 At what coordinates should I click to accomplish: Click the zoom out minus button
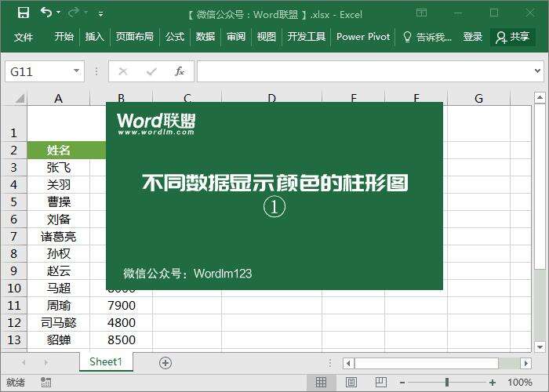pyautogui.click(x=402, y=383)
